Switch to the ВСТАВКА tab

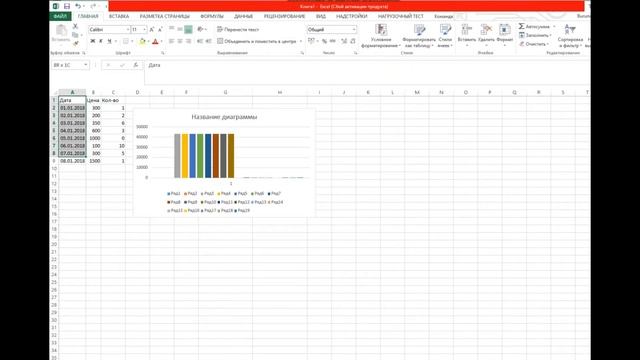point(119,16)
